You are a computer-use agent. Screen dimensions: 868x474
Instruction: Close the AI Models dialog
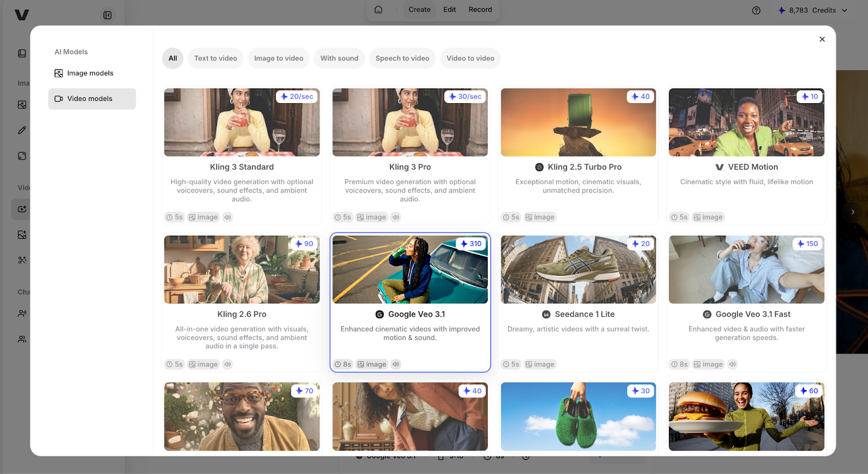(x=822, y=39)
